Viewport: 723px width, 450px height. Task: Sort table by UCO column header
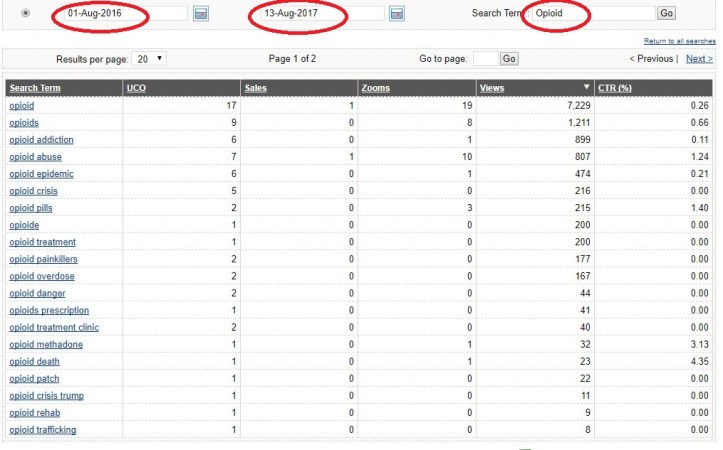point(137,88)
